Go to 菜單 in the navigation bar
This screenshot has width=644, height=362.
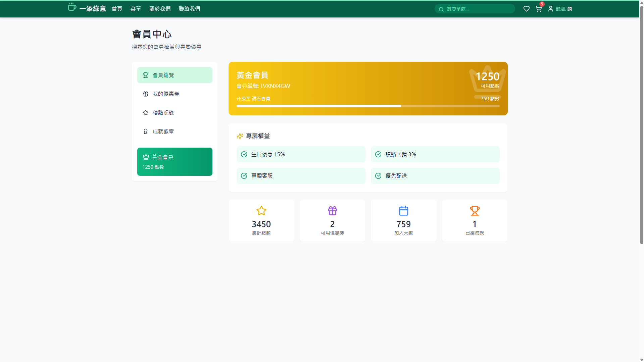tap(136, 9)
